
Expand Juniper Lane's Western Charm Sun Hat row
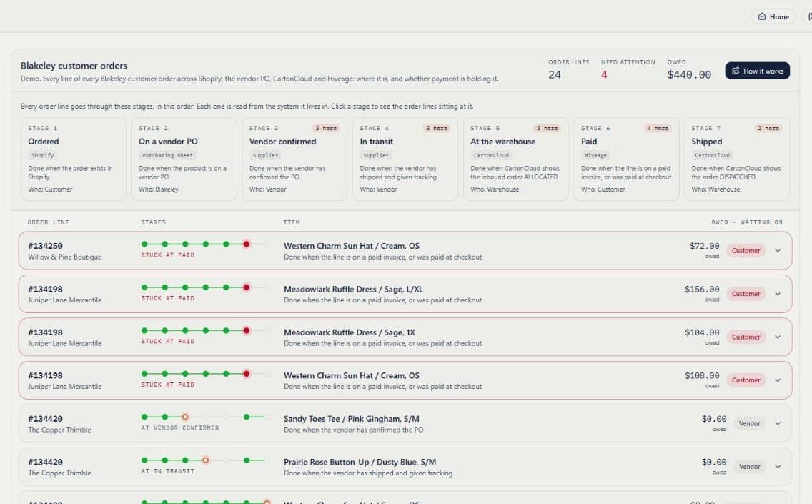[405, 380]
